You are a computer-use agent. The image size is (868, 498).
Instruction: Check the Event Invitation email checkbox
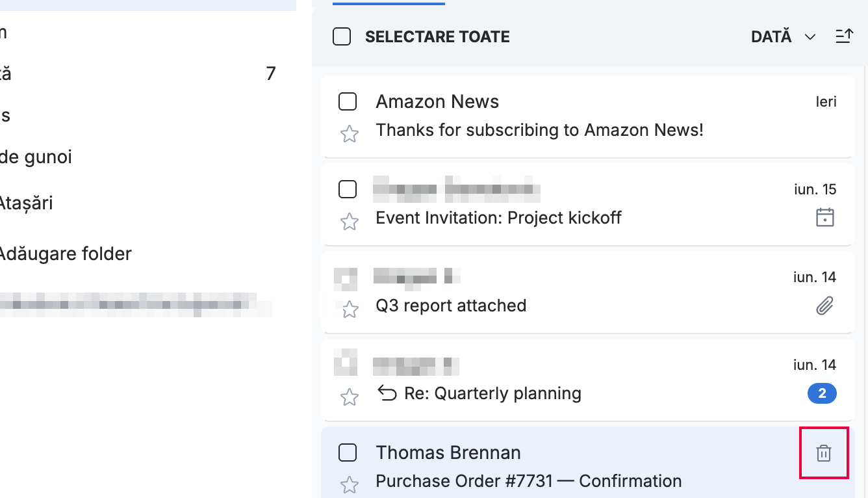coord(348,189)
